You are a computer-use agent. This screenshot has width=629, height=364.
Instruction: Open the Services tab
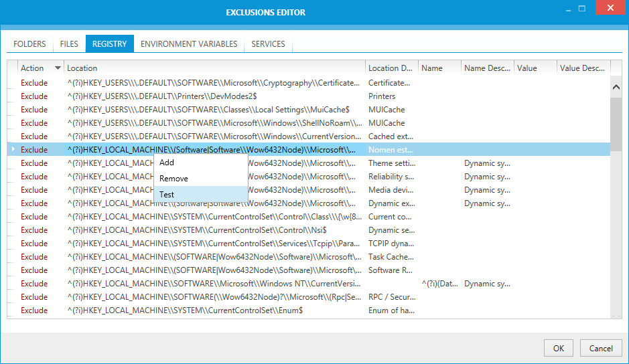coord(268,44)
